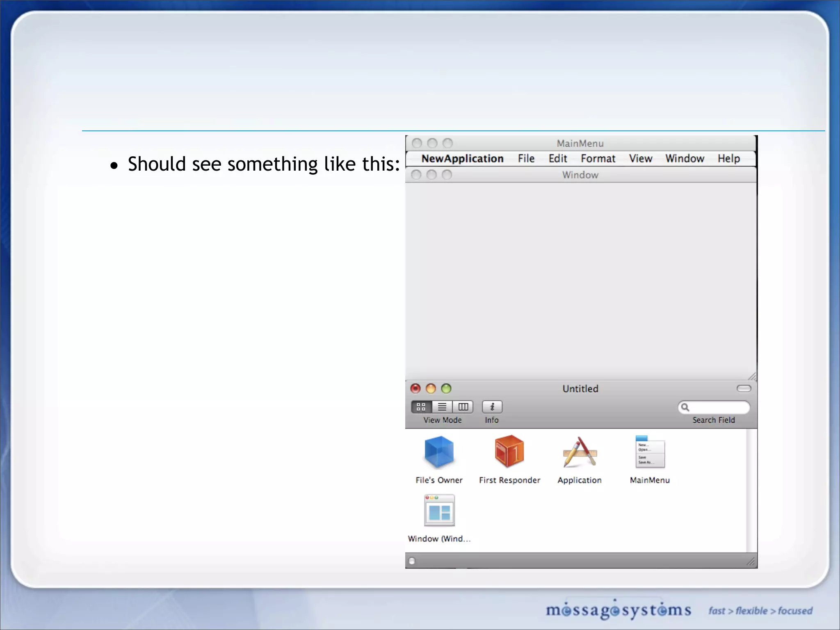Click the search magnifier icon
840x630 pixels.
(x=685, y=407)
